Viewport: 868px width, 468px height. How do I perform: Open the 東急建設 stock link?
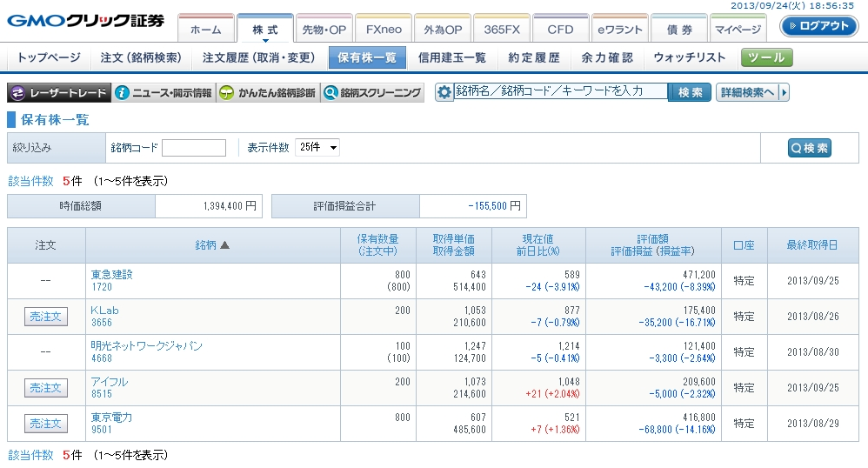[111, 275]
